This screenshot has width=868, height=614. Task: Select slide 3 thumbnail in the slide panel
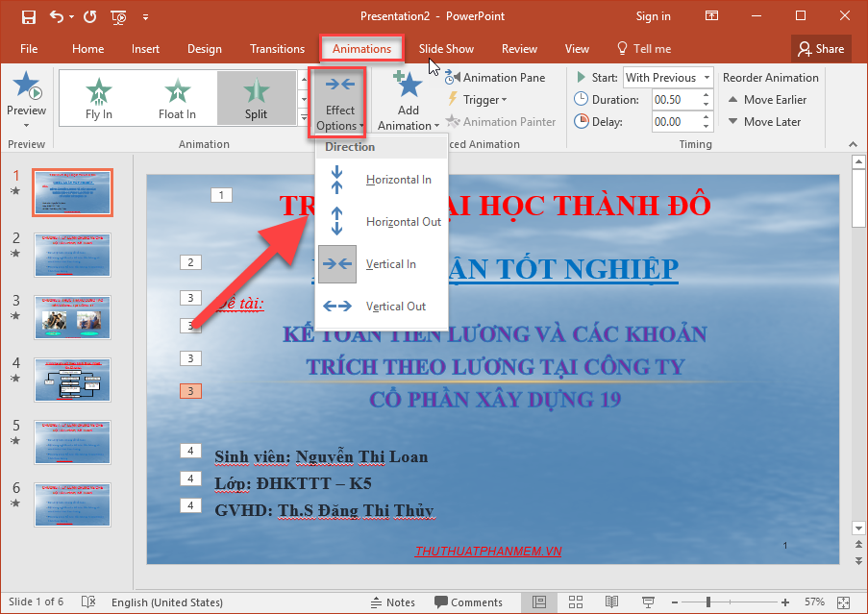(72, 317)
